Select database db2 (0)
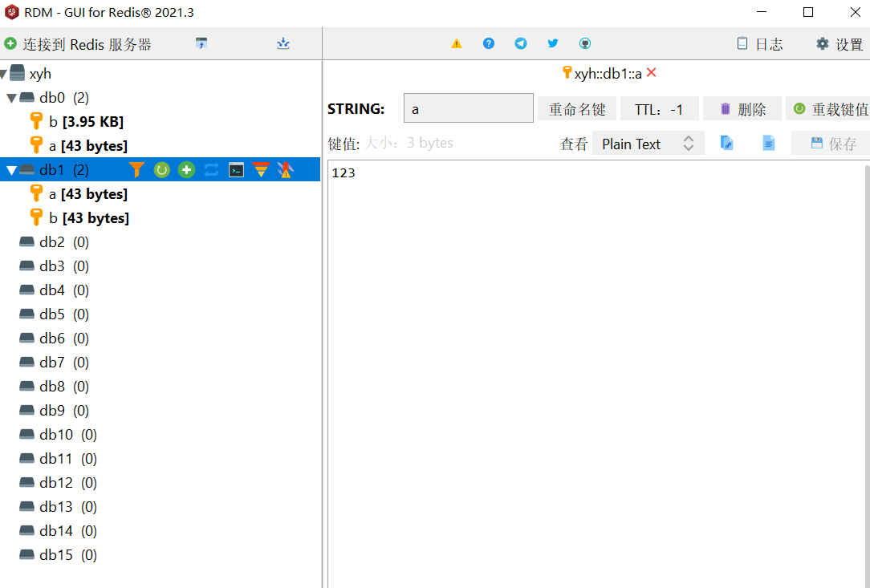The width and height of the screenshot is (870, 588). coord(54,242)
